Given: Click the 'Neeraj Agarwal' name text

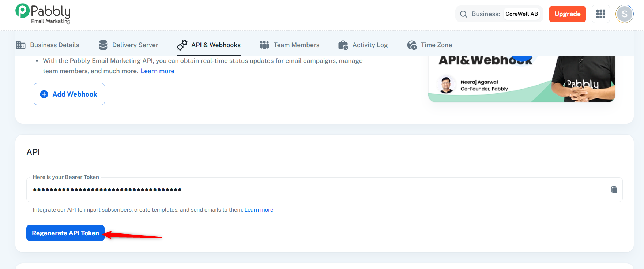Looking at the screenshot, I should pos(479,82).
